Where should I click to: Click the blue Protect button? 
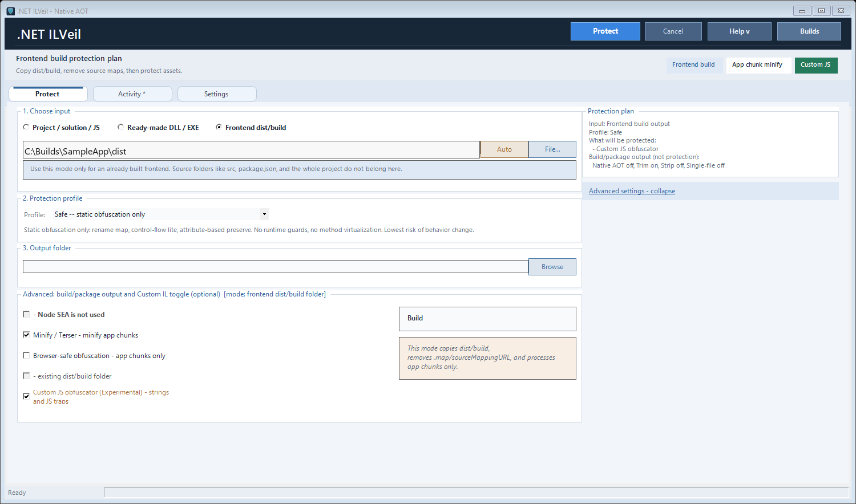605,31
